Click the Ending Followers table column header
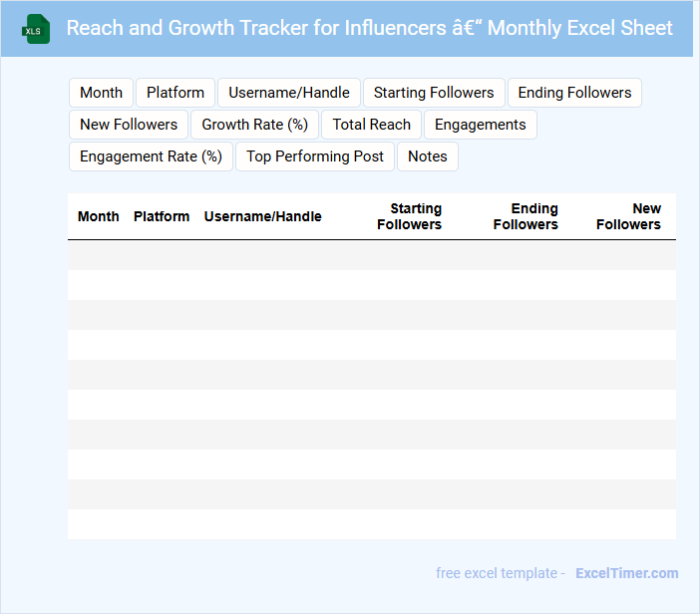 click(526, 216)
